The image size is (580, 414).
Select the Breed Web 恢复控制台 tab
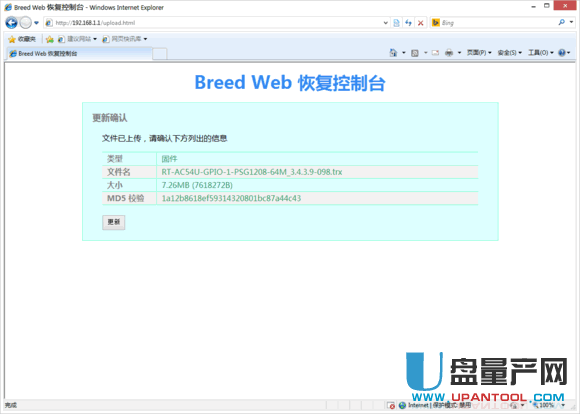point(79,54)
